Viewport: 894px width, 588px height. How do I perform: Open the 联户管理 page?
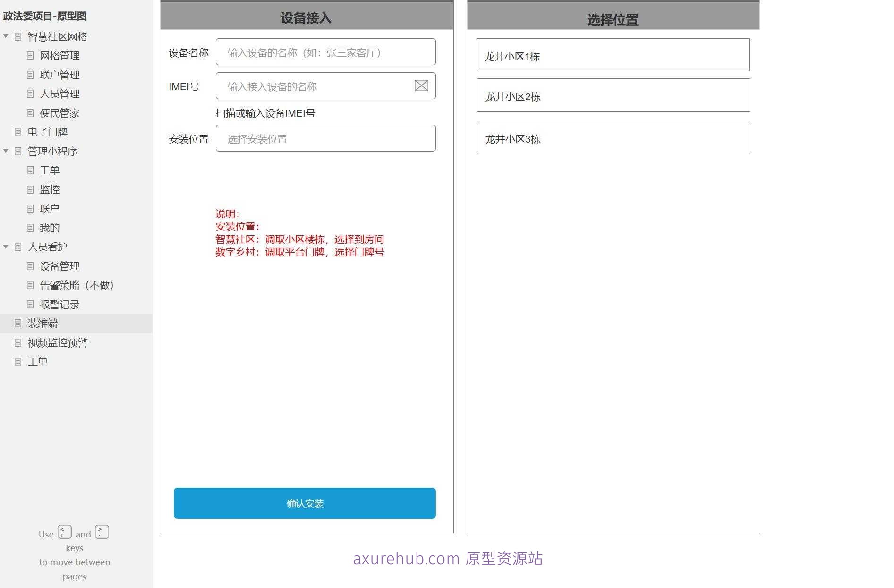60,75
